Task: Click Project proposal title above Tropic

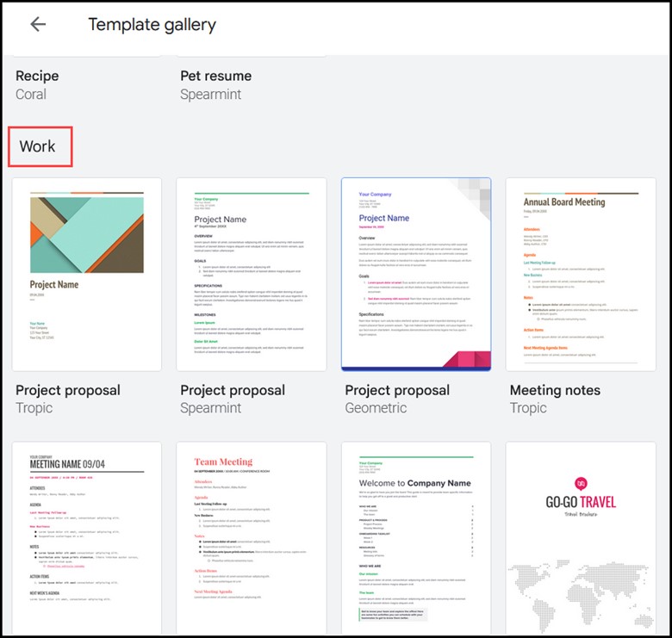Action: (x=68, y=390)
